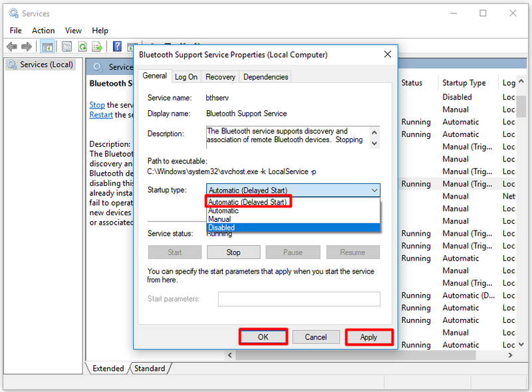The image size is (532, 392).
Task: Click the services list scroll up arrow
Action: tap(521, 81)
